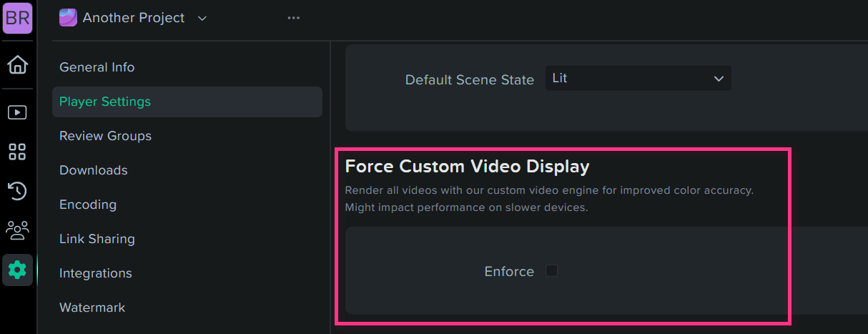Open the three-dot more options menu
Screen dimensions: 868x334
click(x=293, y=18)
